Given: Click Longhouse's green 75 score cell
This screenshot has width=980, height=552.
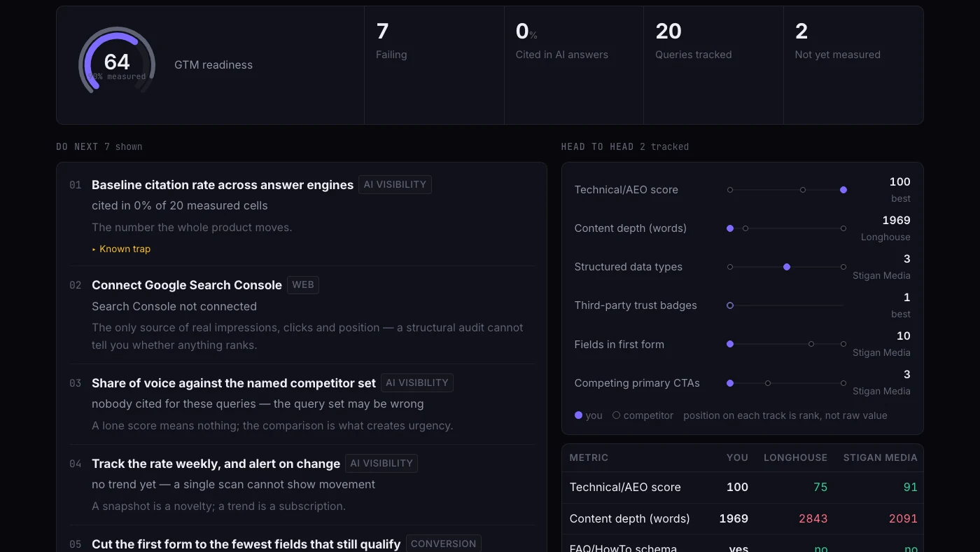Looking at the screenshot, I should 820,487.
